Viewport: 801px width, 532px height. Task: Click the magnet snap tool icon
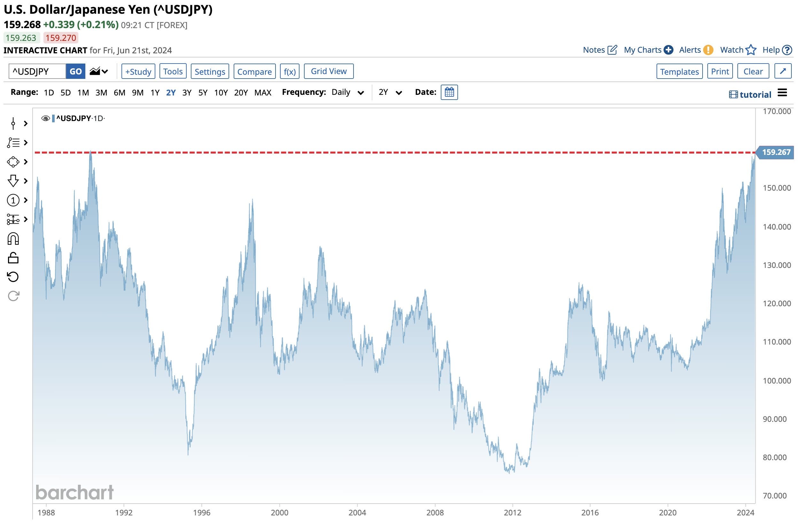tap(13, 239)
